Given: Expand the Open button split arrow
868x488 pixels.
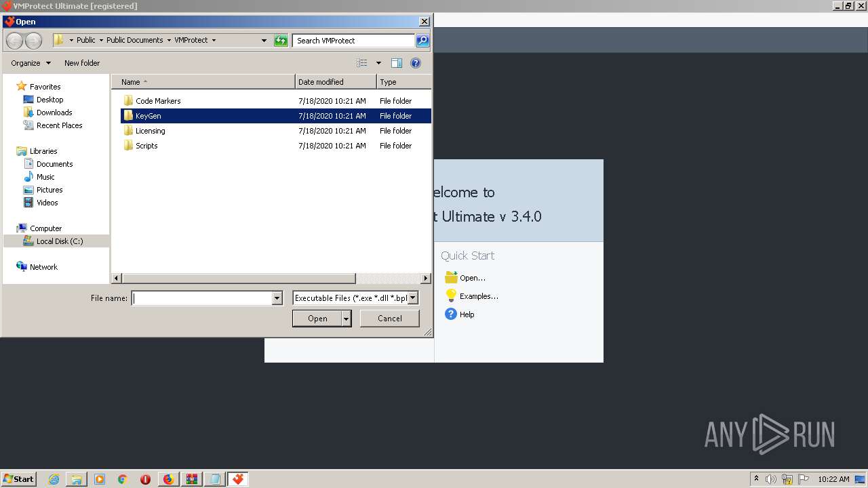Looking at the screenshot, I should click(x=347, y=319).
